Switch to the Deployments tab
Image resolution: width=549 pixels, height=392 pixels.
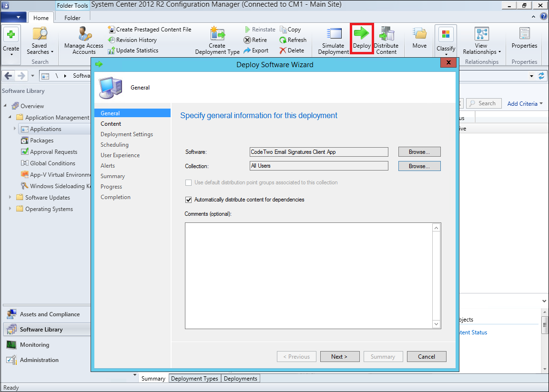point(241,378)
